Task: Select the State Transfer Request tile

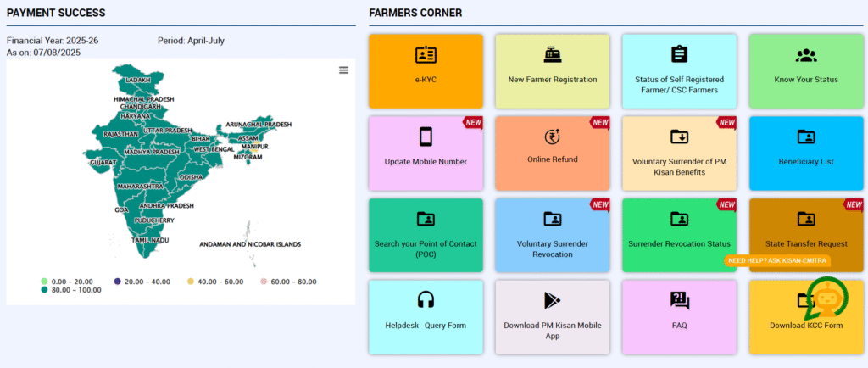Action: point(805,235)
